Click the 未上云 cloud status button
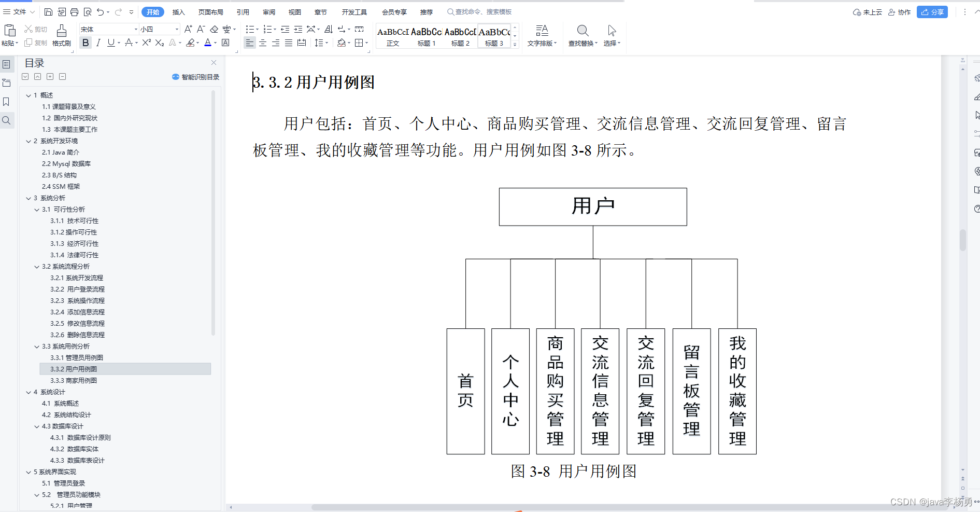The height and width of the screenshot is (512, 980). tap(867, 12)
